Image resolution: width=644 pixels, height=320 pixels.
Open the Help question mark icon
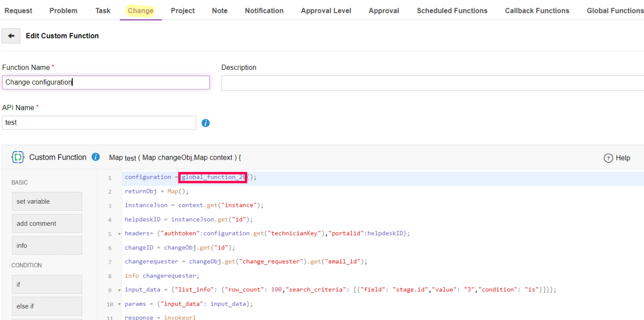coord(608,158)
